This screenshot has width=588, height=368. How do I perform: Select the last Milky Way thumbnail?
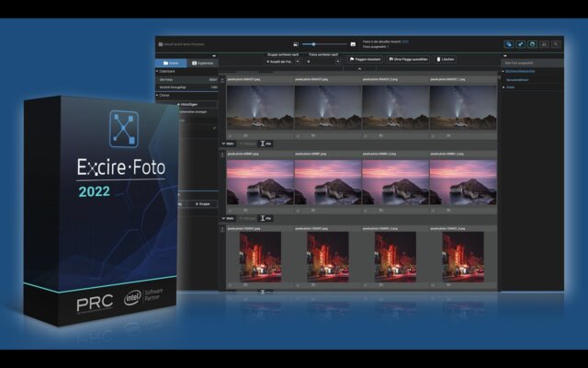[463, 108]
